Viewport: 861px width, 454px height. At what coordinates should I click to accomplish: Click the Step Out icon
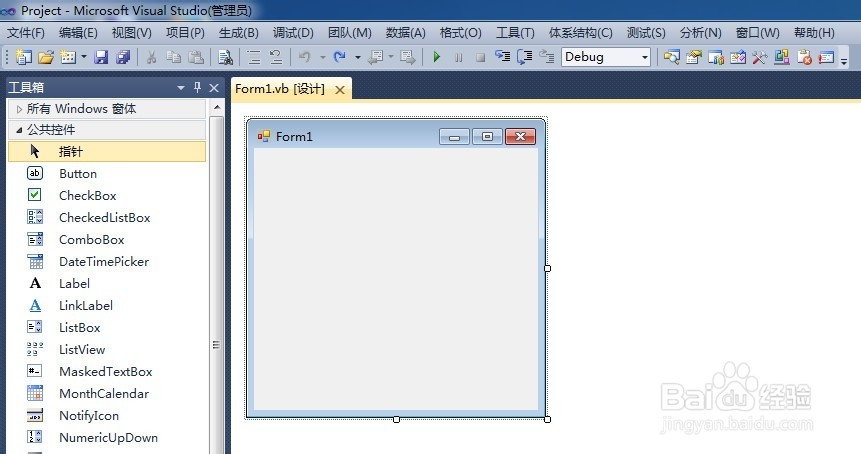click(x=546, y=57)
